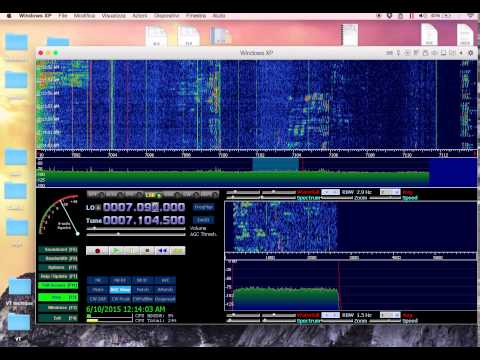Open the Modifica menu
This screenshot has width=480, height=360.
(84, 16)
